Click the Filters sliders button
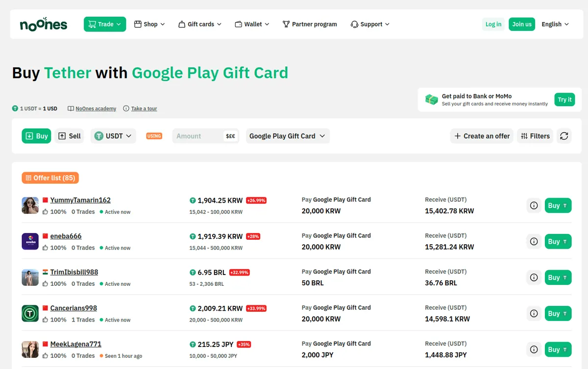Screen dimensions: 588x369 click(535, 136)
